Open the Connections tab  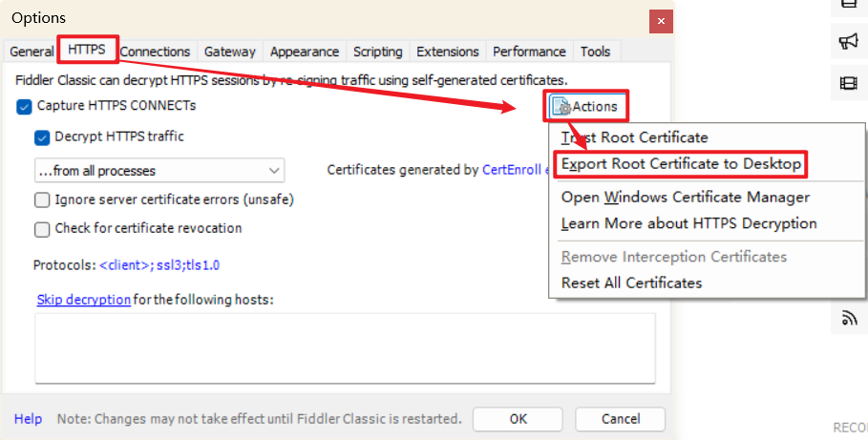click(x=155, y=52)
